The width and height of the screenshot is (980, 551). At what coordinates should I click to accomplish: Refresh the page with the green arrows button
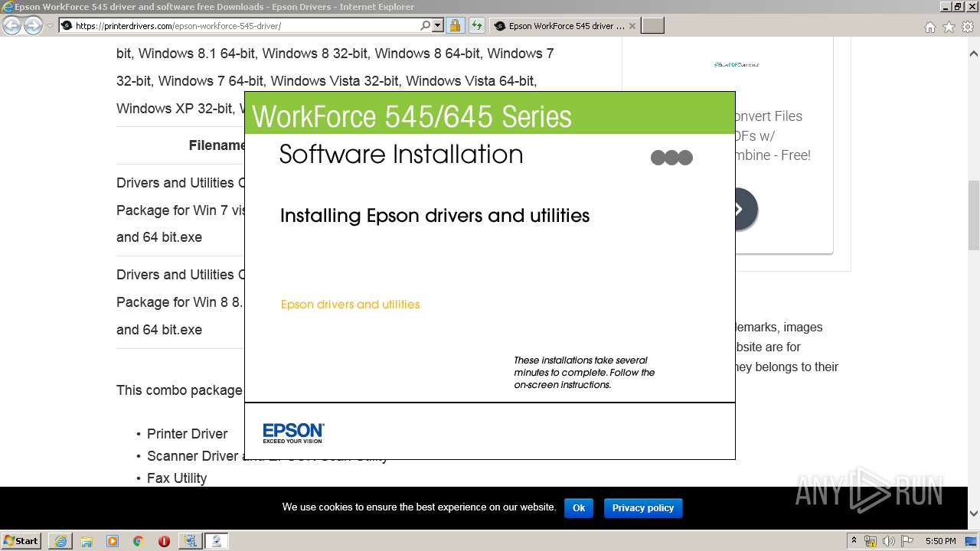[x=476, y=26]
